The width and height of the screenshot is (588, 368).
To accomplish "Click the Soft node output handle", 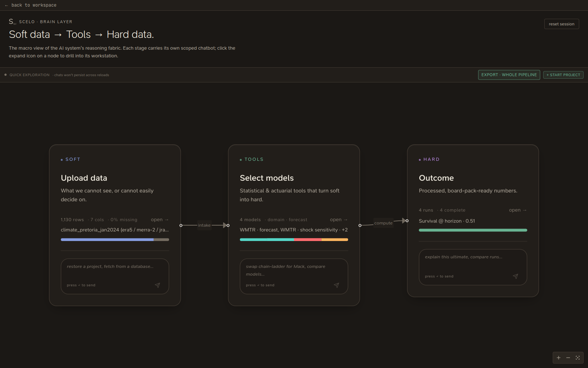I will pos(181,225).
